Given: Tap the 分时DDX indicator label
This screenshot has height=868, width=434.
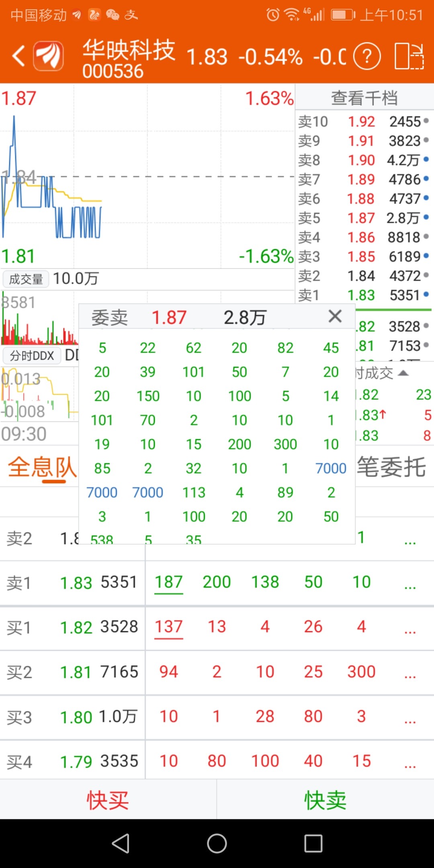Looking at the screenshot, I should pyautogui.click(x=32, y=356).
